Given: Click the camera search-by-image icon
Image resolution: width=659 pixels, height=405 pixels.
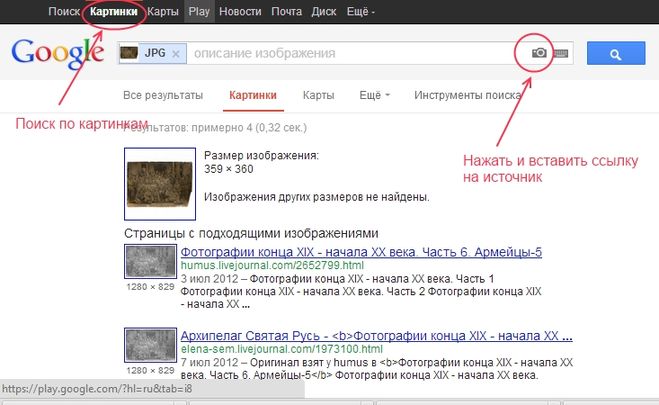Looking at the screenshot, I should (x=539, y=53).
